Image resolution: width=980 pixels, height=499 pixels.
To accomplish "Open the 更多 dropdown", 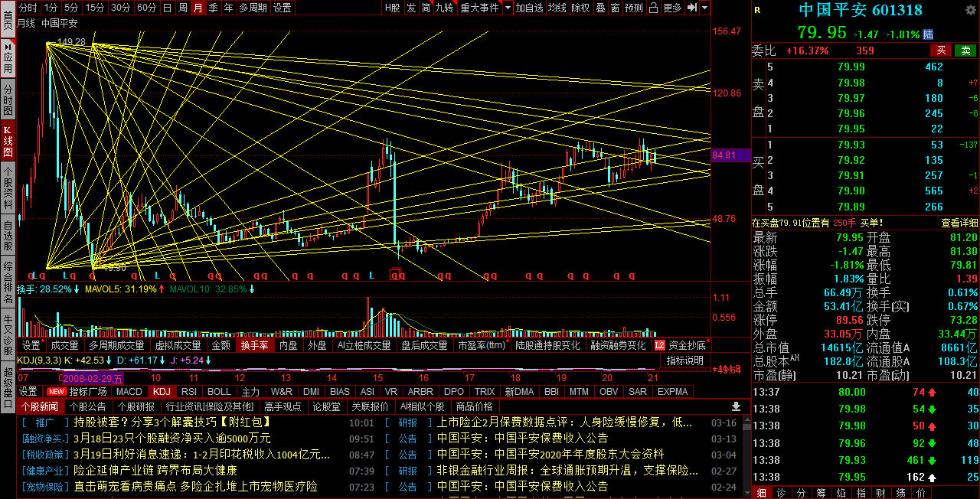I will pos(672,8).
